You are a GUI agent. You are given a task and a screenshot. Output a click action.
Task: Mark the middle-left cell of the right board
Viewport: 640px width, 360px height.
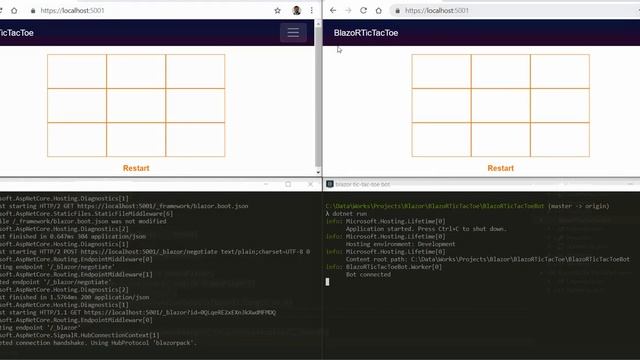(441, 105)
